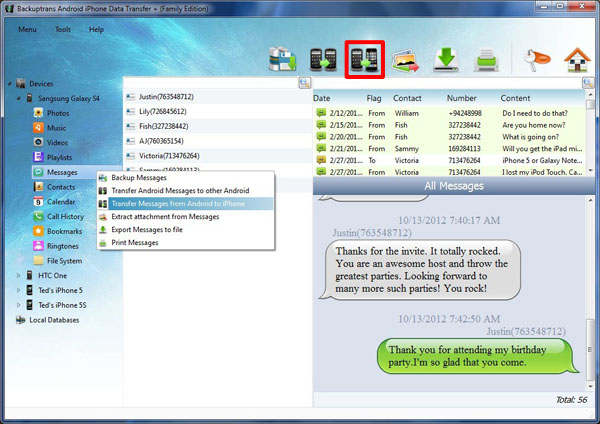The image size is (600, 424).
Task: Open the Help menu
Action: pyautogui.click(x=96, y=29)
